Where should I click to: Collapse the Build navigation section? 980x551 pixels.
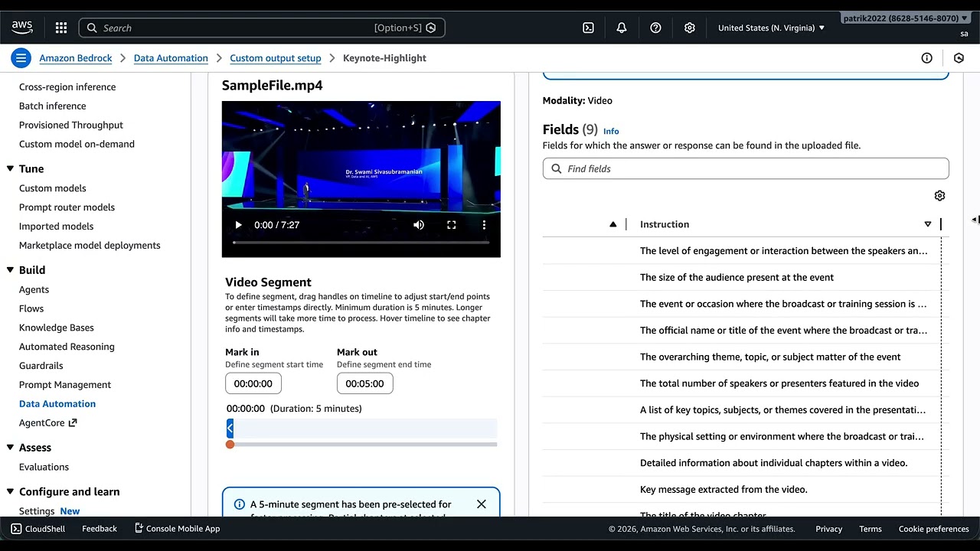pyautogui.click(x=11, y=270)
